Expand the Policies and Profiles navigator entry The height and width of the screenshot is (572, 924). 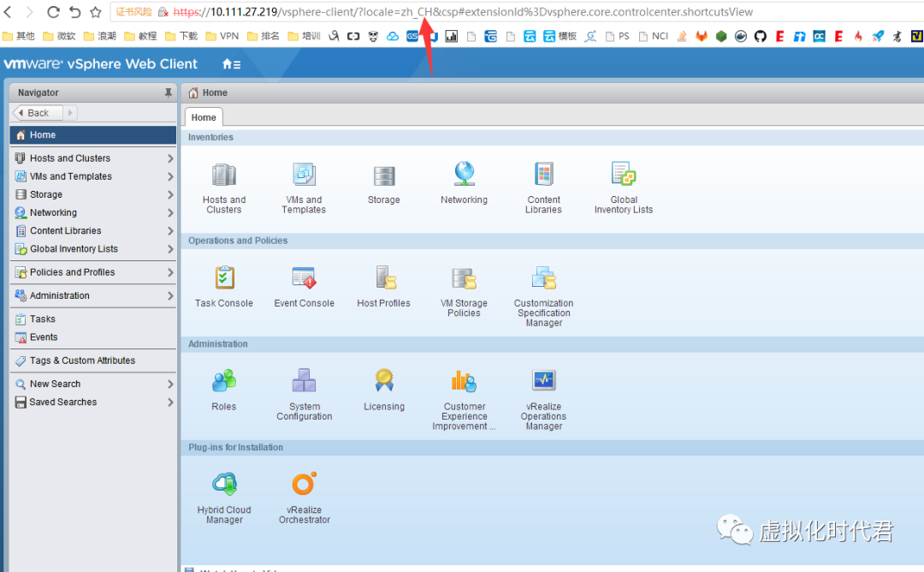[170, 271]
